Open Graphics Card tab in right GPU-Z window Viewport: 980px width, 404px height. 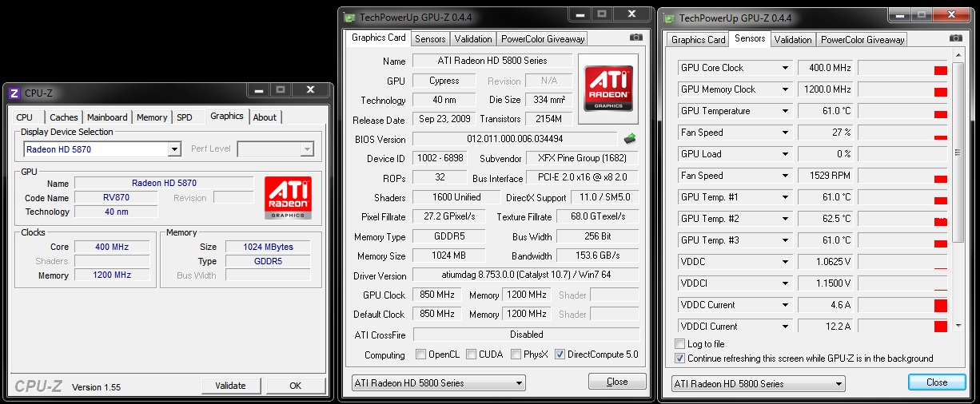click(699, 39)
